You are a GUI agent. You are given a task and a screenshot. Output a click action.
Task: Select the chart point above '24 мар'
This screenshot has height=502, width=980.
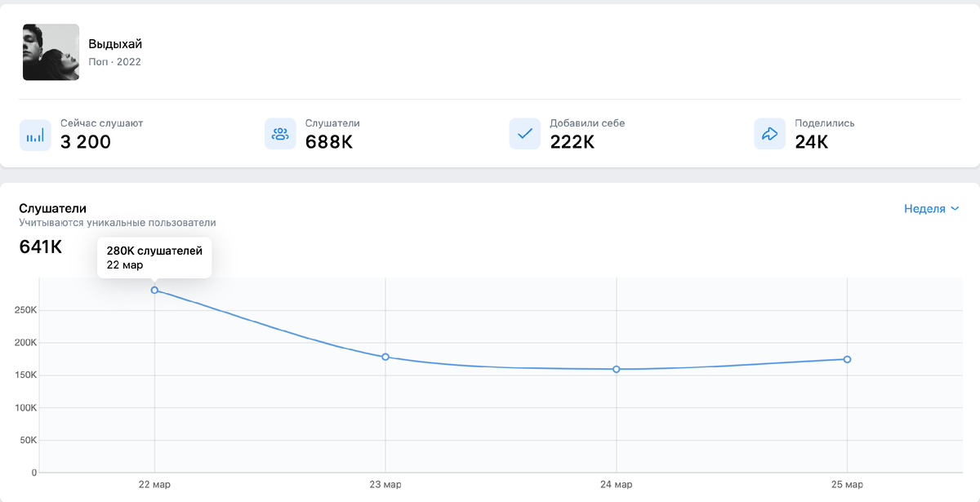pos(618,369)
